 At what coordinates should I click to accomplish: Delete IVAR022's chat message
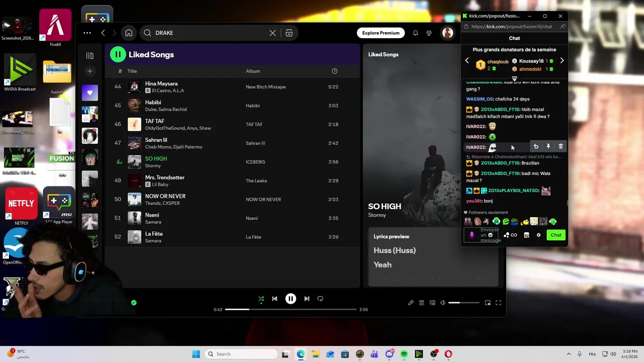coord(560,146)
